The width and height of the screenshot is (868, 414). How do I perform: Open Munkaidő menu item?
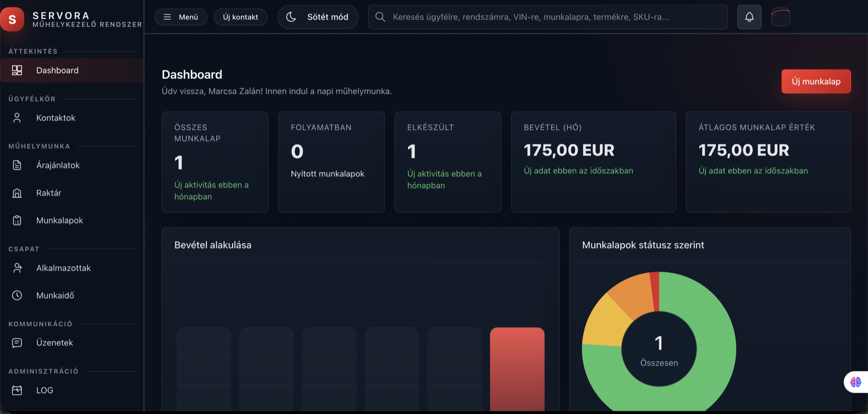[x=72, y=295]
